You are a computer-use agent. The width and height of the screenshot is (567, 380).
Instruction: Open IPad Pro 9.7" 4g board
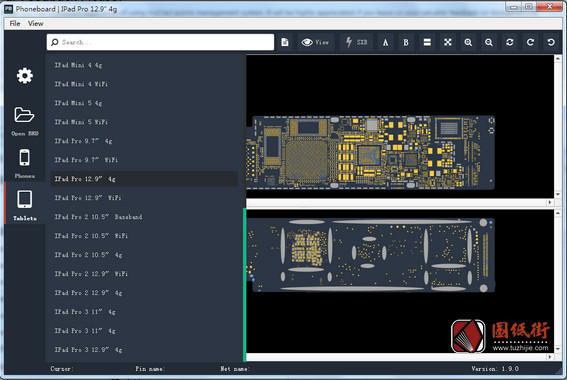pos(144,141)
